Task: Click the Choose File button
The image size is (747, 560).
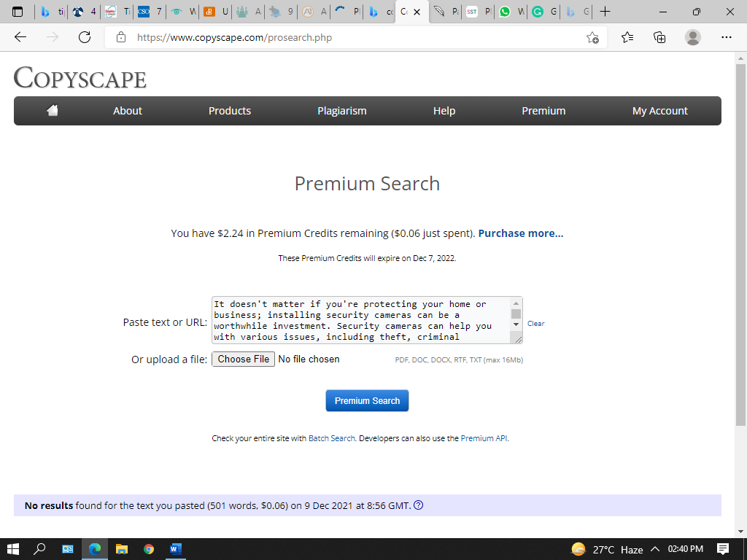Action: [x=244, y=359]
